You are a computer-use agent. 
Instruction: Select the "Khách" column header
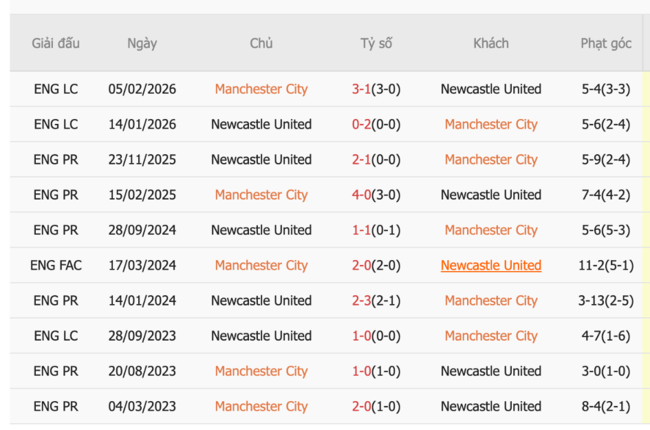coord(491,43)
